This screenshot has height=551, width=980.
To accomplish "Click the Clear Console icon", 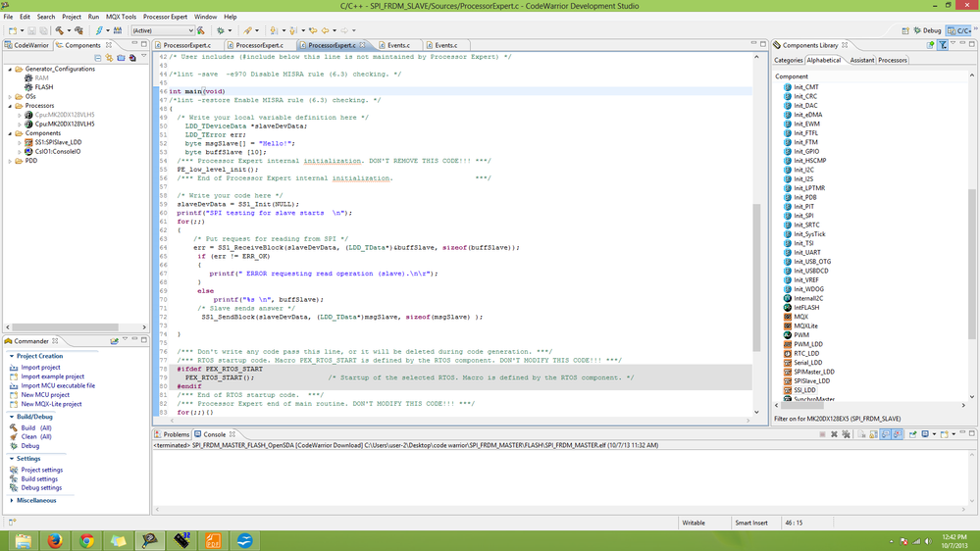I will tap(861, 434).
